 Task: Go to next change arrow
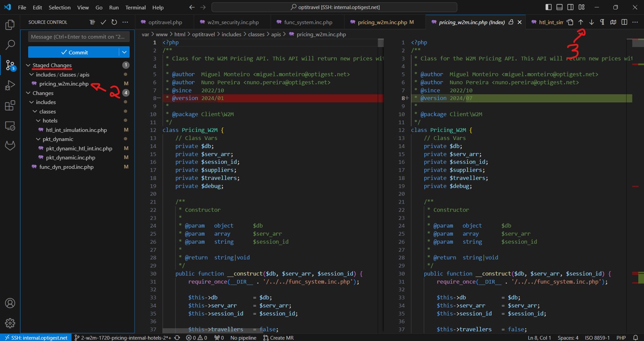[591, 22]
